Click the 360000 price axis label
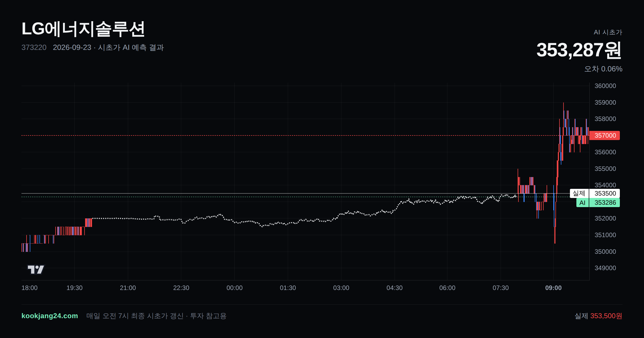This screenshot has height=338, width=644. click(605, 86)
